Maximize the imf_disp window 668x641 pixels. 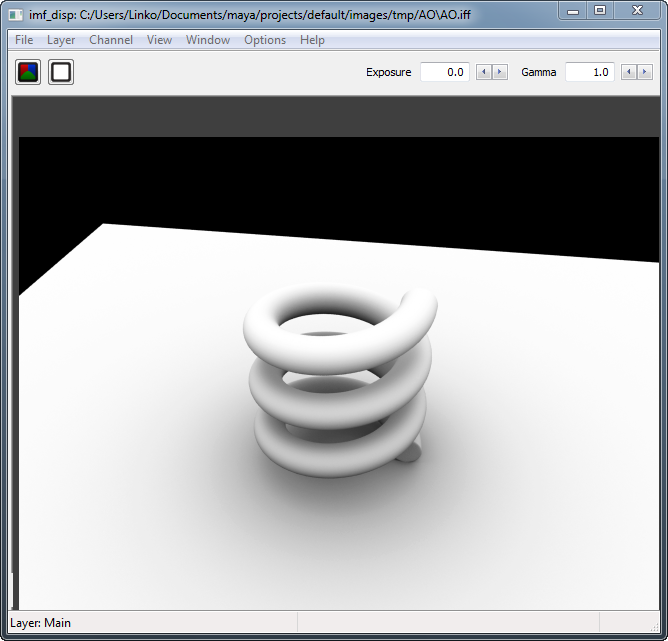(600, 10)
